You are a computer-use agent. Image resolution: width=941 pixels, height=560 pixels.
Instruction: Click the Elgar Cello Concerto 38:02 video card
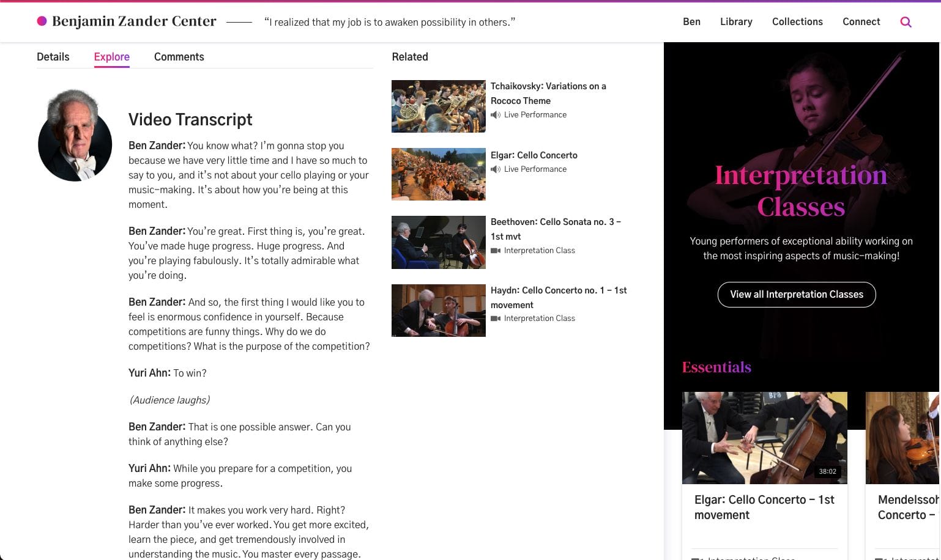pyautogui.click(x=764, y=438)
